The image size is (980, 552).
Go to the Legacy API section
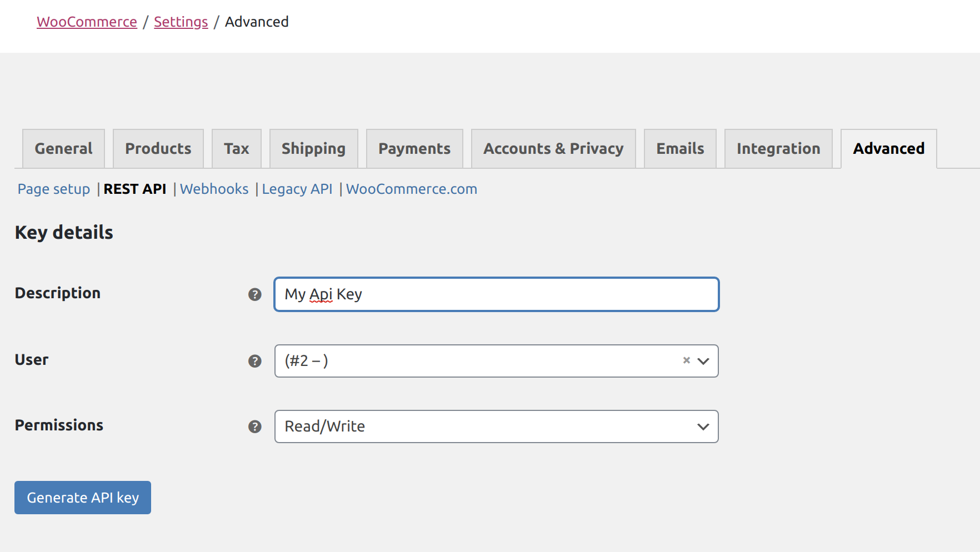(x=297, y=189)
